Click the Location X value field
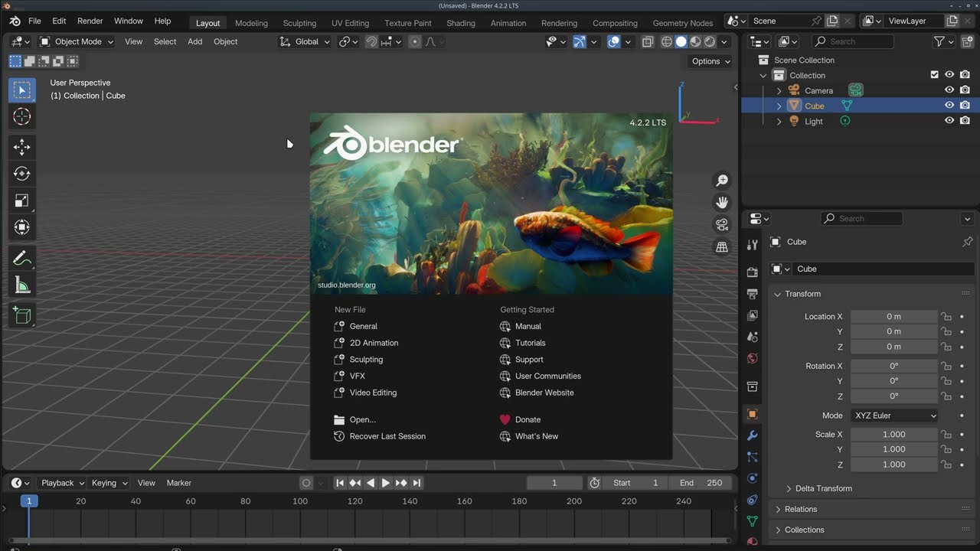Image resolution: width=980 pixels, height=551 pixels. [893, 317]
